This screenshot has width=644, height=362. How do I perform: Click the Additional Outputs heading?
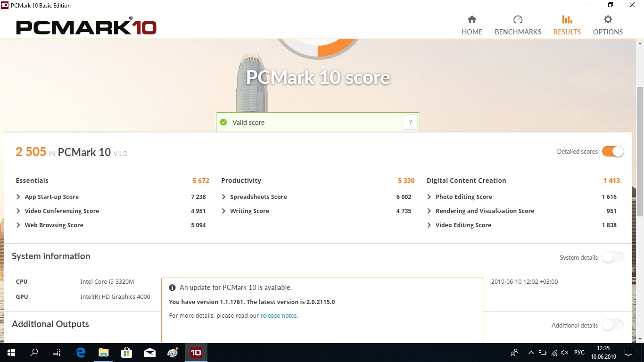[x=50, y=324]
